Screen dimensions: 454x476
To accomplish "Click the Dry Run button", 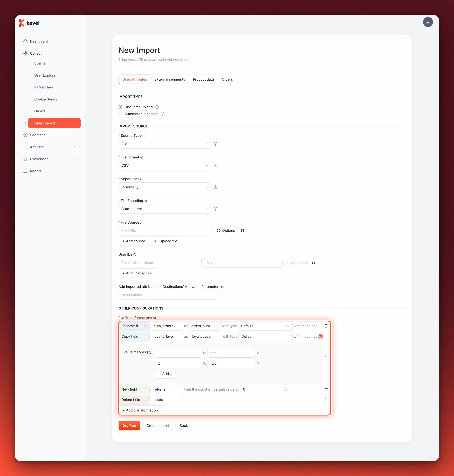I will 129,426.
